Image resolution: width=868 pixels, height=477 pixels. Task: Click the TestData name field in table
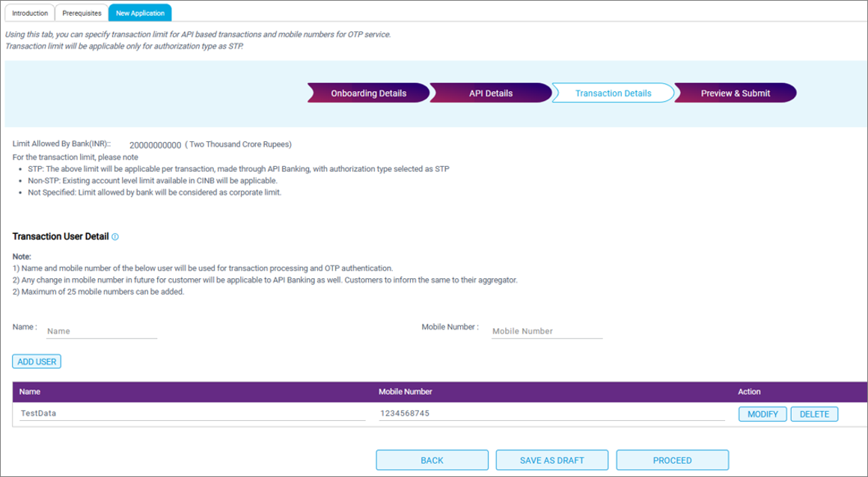tap(192, 413)
